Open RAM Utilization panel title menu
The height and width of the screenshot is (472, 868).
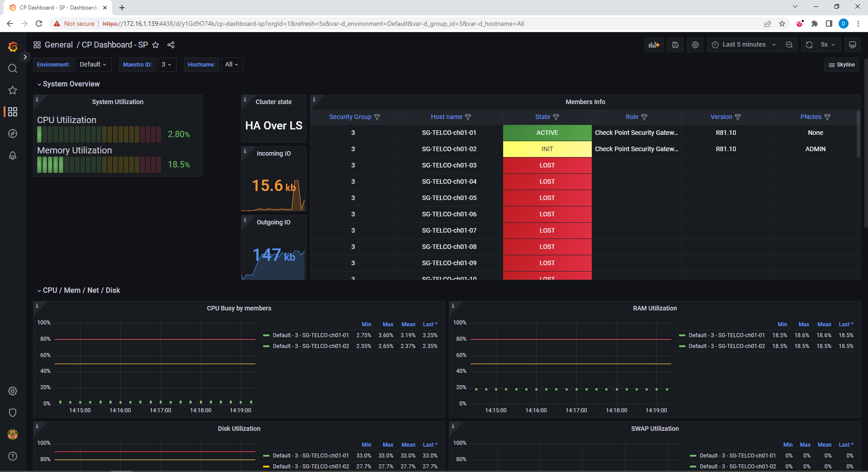click(655, 308)
